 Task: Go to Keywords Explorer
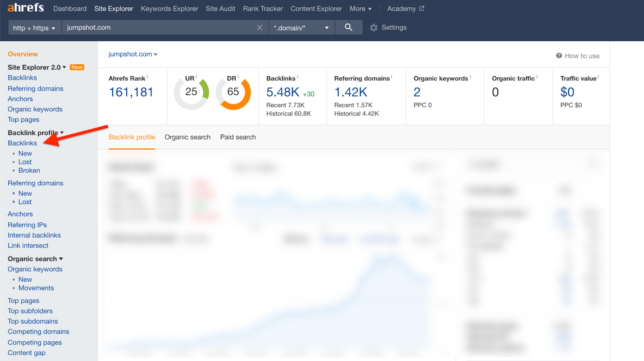[x=169, y=8]
